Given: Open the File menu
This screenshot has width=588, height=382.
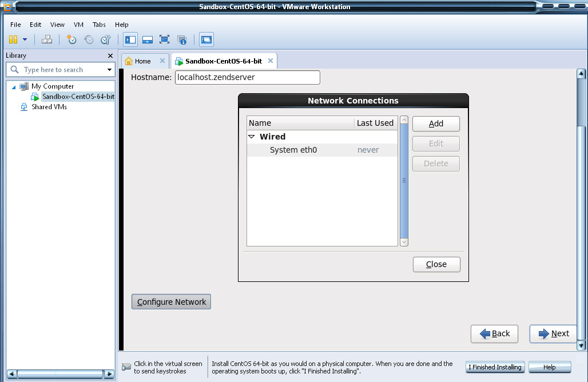Looking at the screenshot, I should (15, 25).
